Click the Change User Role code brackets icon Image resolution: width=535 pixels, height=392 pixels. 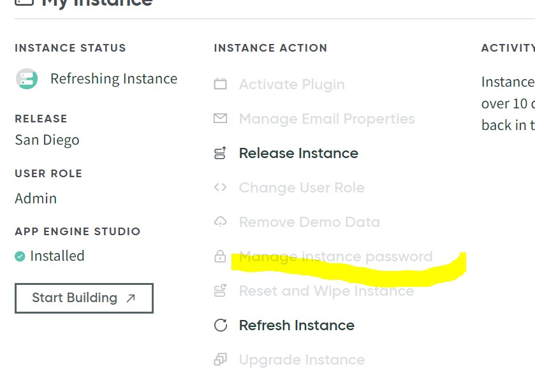(220, 187)
